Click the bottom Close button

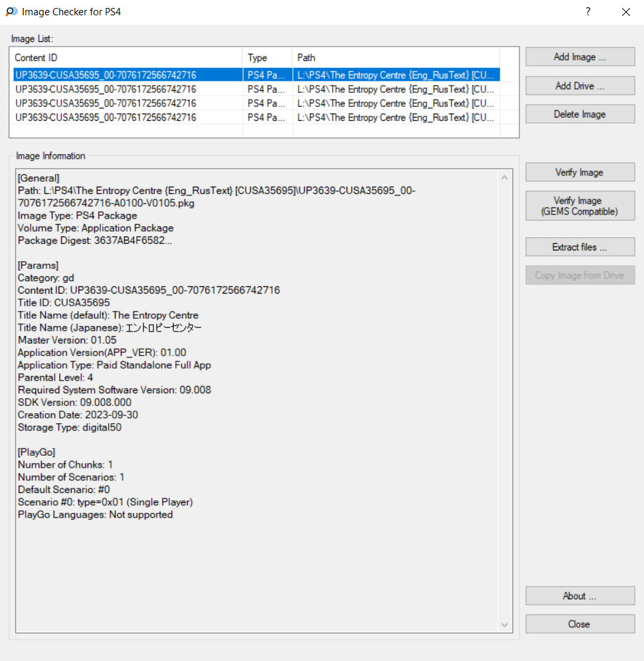pyautogui.click(x=580, y=624)
